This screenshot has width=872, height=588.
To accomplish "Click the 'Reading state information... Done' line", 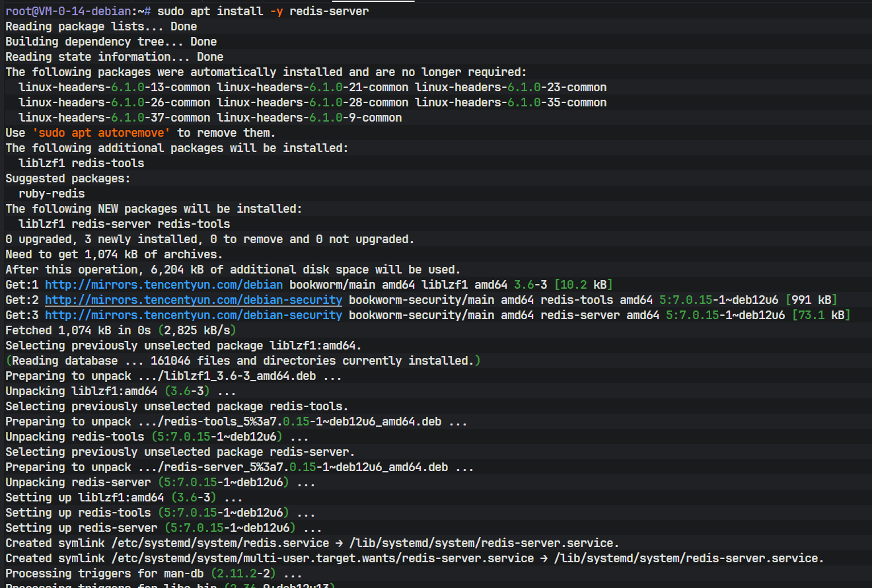I will pos(114,57).
